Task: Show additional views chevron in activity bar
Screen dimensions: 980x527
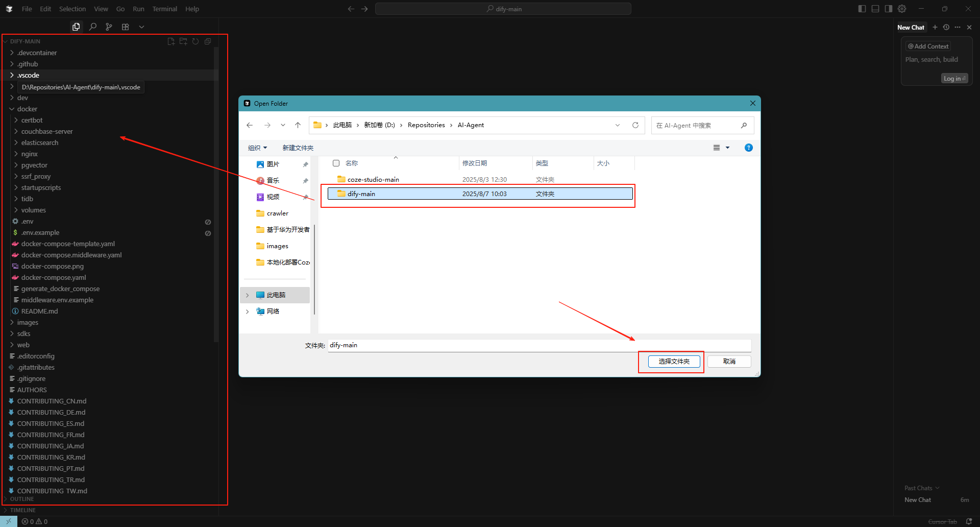Action: point(141,27)
